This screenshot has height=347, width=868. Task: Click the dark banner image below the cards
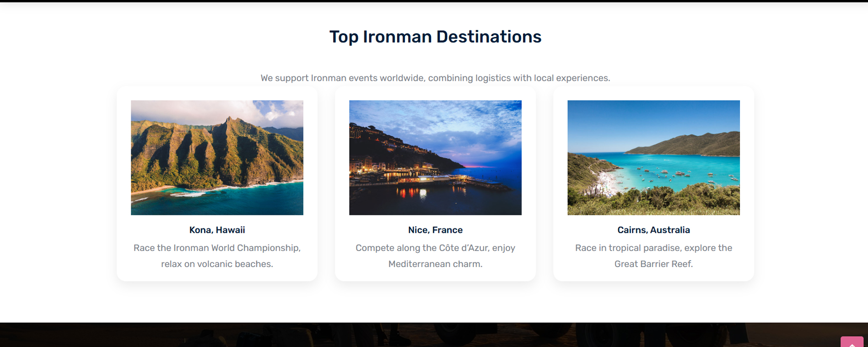[434, 335]
